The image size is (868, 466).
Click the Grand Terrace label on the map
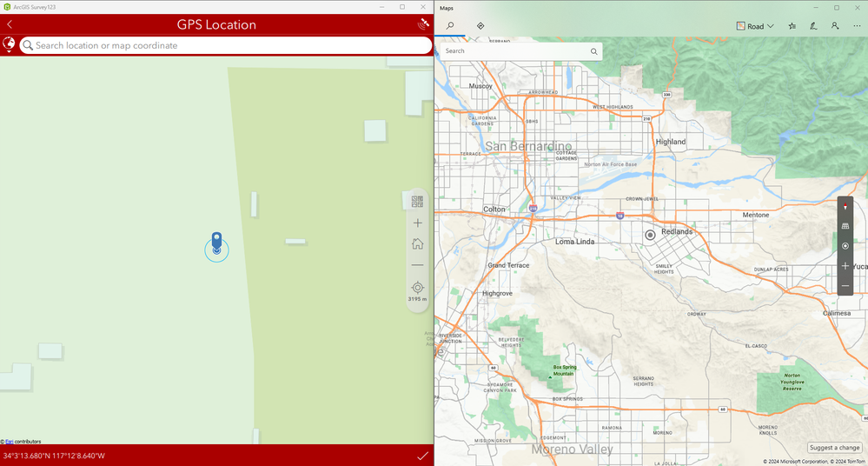508,265
